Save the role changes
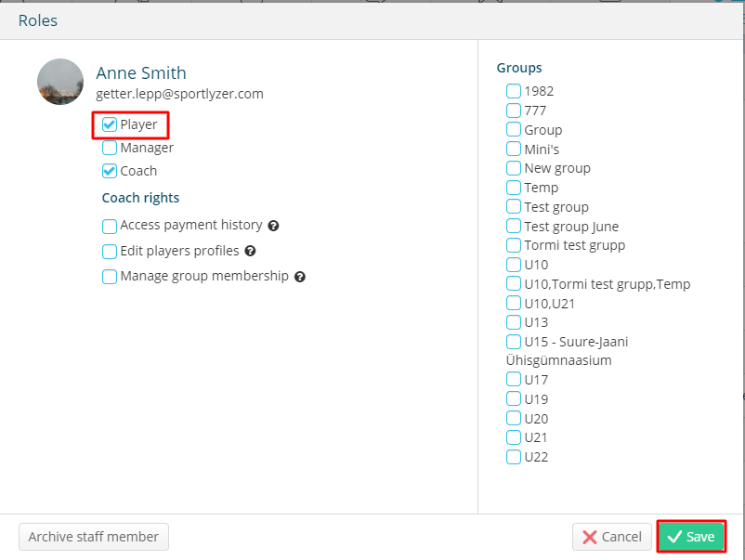The height and width of the screenshot is (560, 745). (691, 537)
